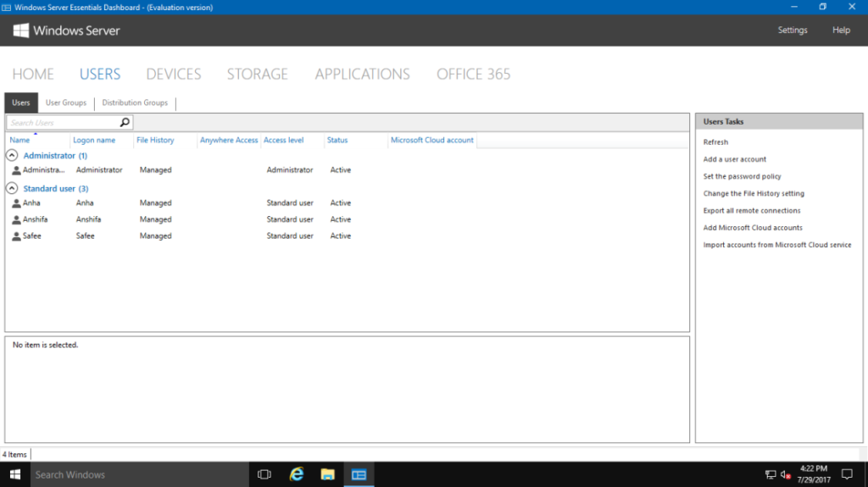868x487 pixels.
Task: Sort by the Anywhere Access column header
Action: [229, 141]
